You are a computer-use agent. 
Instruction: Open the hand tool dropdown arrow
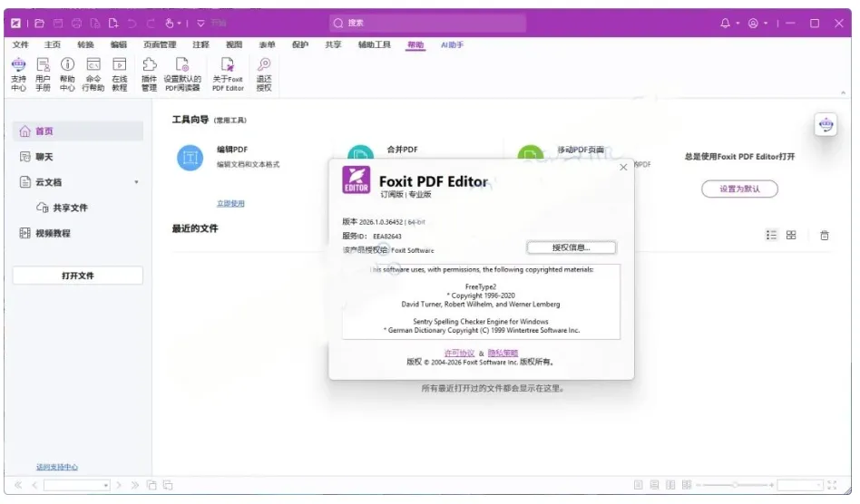(x=180, y=23)
